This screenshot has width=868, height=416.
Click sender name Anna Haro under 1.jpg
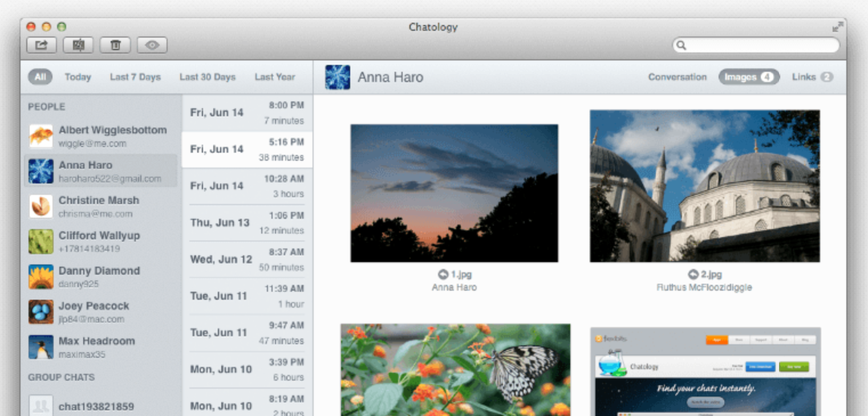(x=455, y=287)
